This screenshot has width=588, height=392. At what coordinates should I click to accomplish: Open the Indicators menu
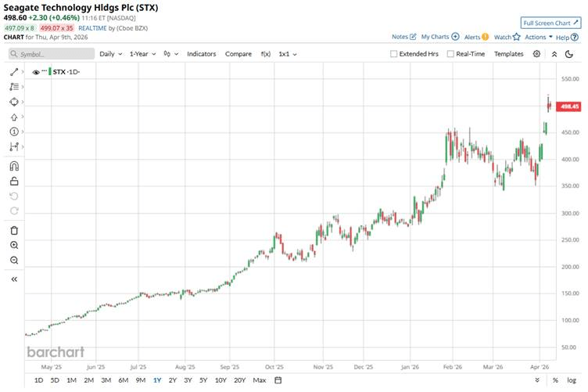pos(202,54)
